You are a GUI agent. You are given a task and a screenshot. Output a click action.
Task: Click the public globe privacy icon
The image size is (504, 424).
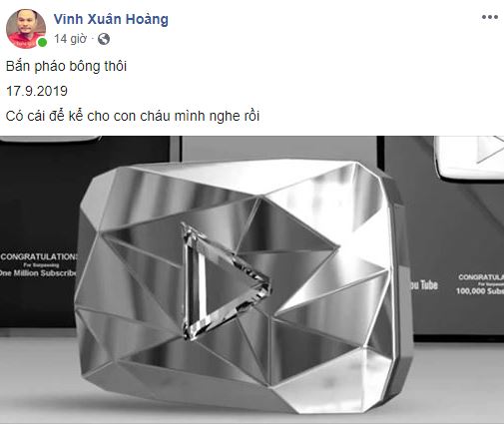pos(104,39)
